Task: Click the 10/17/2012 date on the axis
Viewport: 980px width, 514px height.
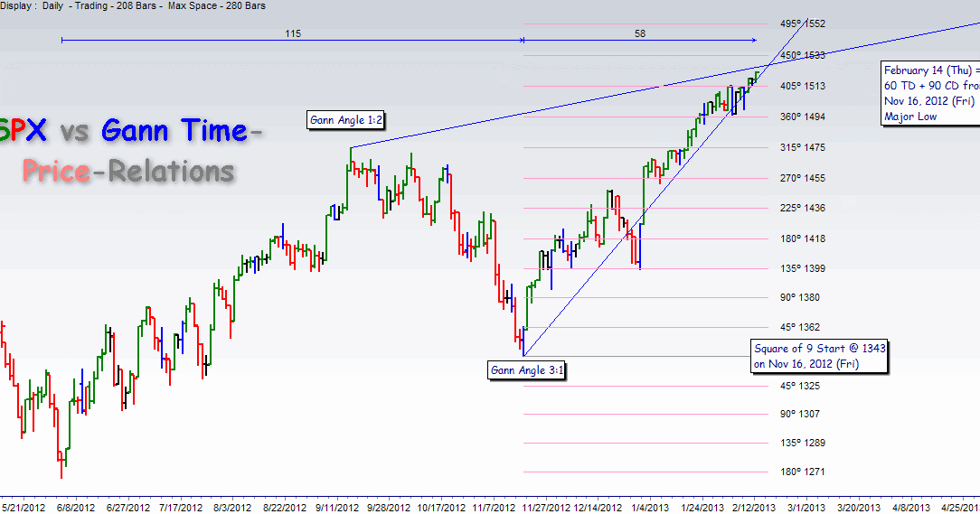Action: [441, 507]
